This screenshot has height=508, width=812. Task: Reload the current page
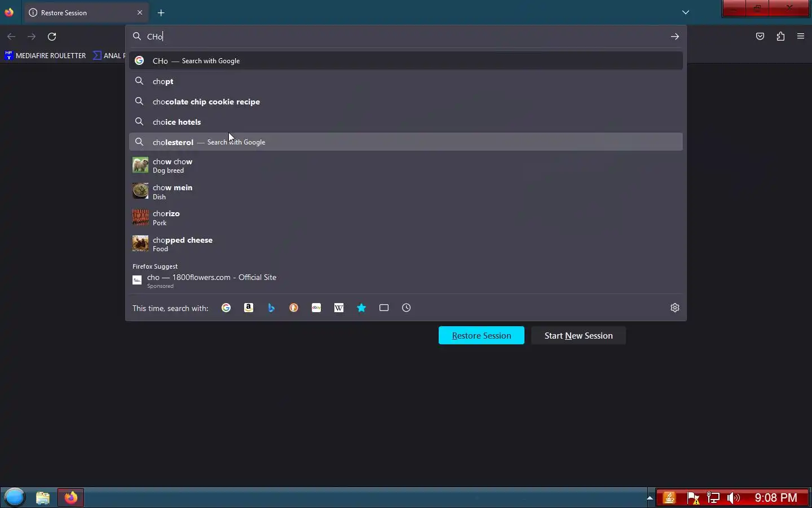tap(52, 36)
